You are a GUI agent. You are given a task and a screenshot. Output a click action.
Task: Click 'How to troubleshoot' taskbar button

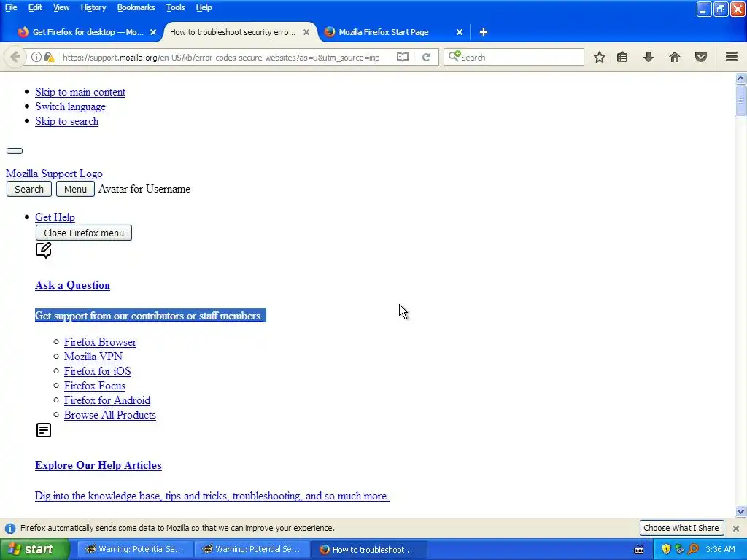(x=369, y=550)
